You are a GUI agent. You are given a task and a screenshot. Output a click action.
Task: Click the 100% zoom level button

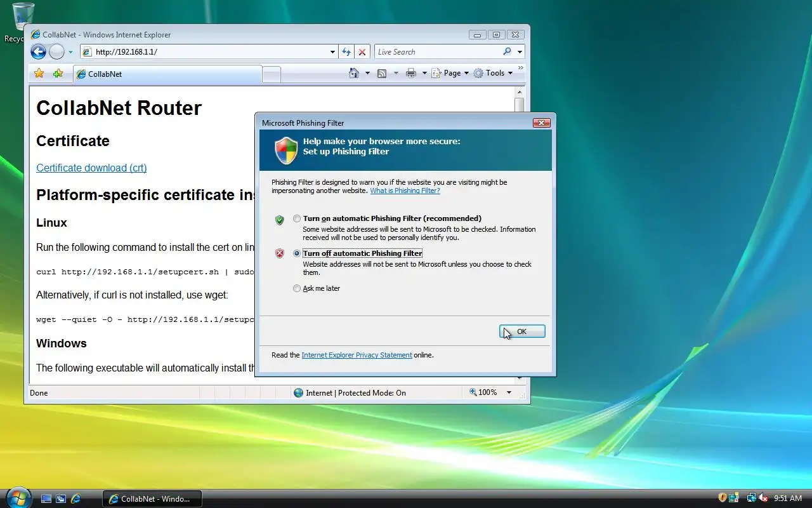tap(483, 392)
